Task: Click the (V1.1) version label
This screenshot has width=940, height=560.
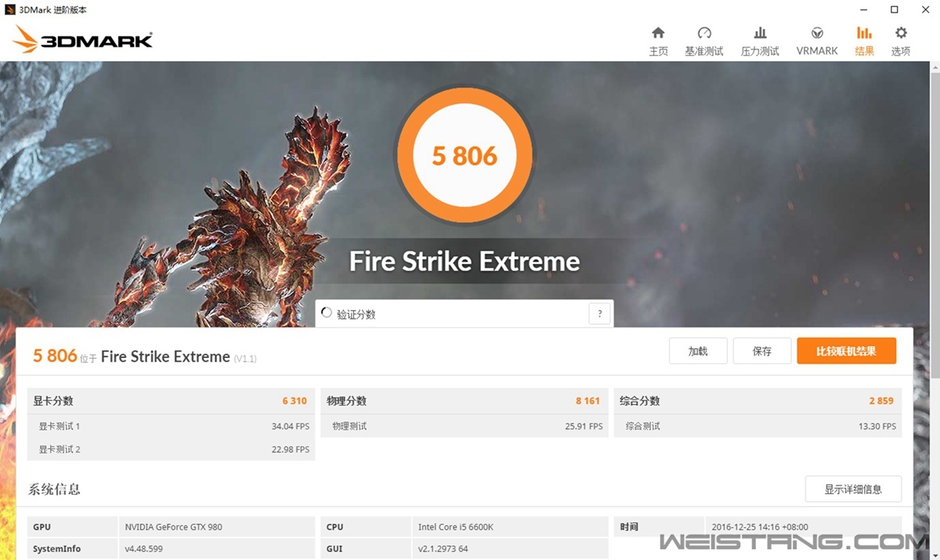Action: point(245,358)
